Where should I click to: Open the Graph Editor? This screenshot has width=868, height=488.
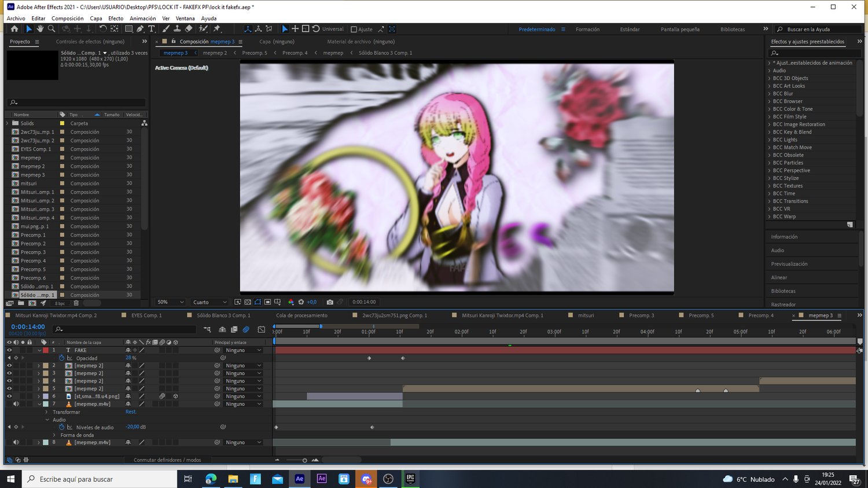pyautogui.click(x=262, y=329)
